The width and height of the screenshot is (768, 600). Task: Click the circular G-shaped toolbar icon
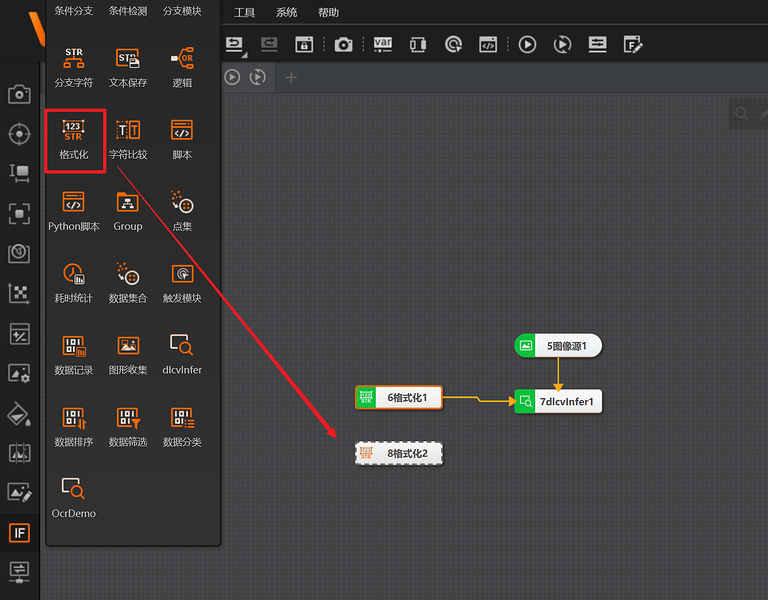pos(453,45)
